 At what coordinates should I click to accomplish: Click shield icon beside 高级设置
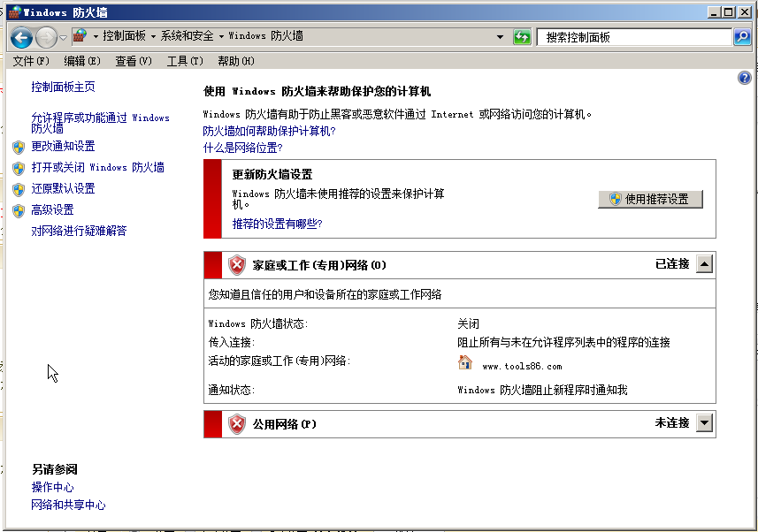click(x=19, y=210)
